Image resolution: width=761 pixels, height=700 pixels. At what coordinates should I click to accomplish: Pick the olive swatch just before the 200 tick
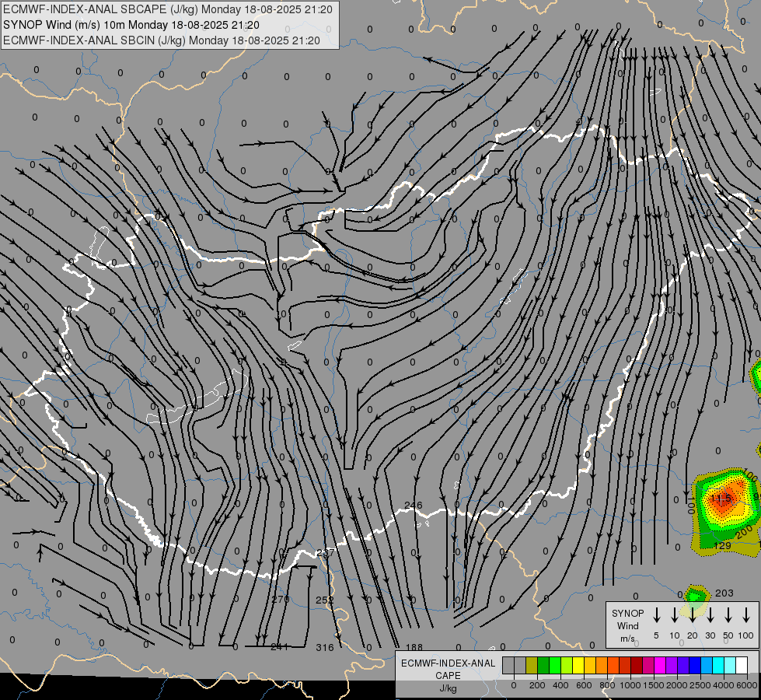point(532,665)
